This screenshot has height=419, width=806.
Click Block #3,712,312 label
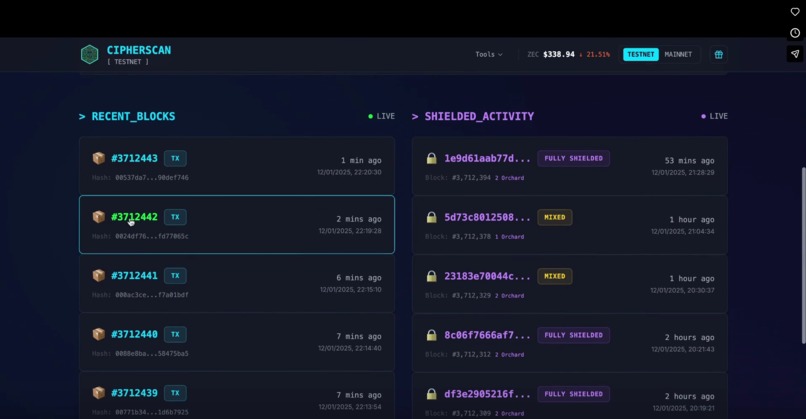[458, 354]
